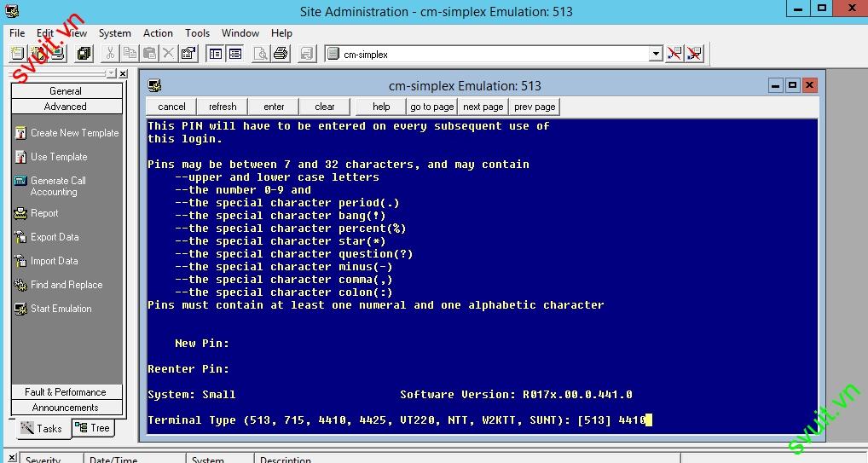Click the Description column header
This screenshot has height=463, width=868.
[466, 459]
